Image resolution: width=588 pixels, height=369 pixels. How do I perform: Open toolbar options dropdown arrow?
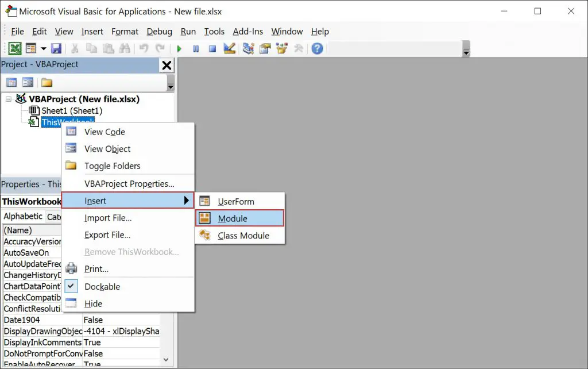click(x=466, y=49)
